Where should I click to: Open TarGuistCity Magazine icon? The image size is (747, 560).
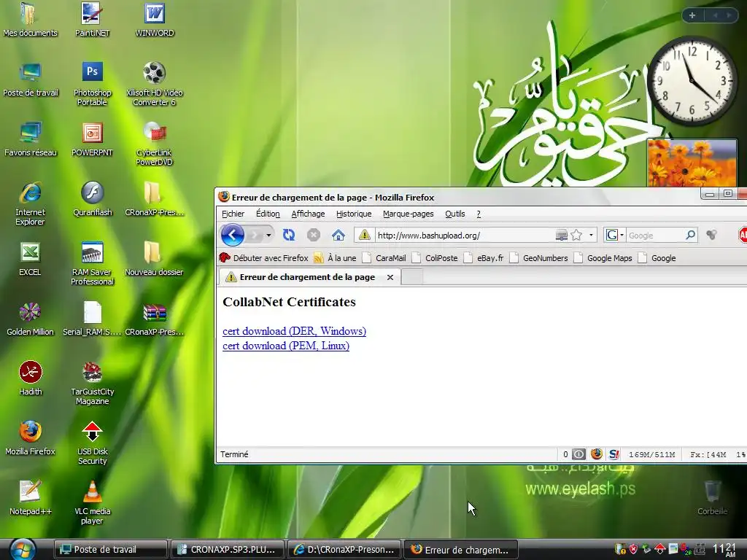[x=92, y=384]
